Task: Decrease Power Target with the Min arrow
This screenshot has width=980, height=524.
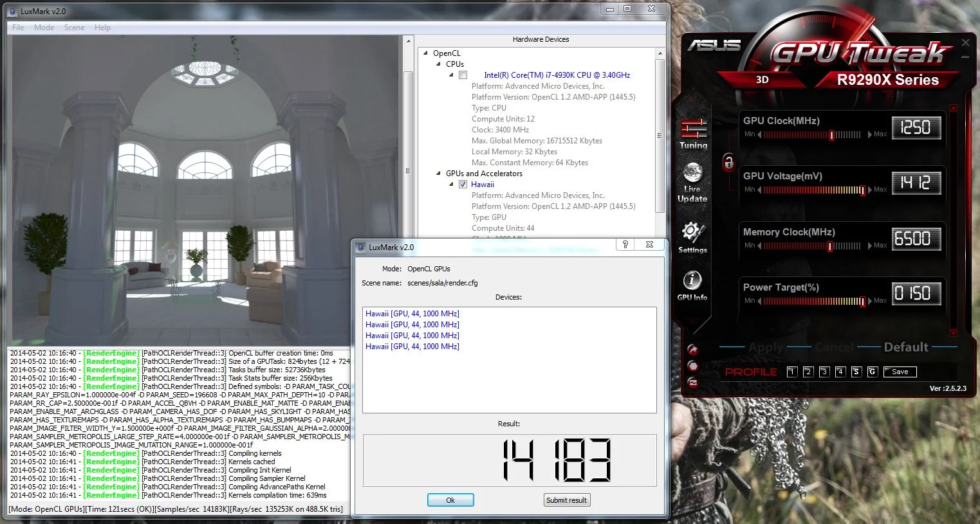Action: pos(759,301)
